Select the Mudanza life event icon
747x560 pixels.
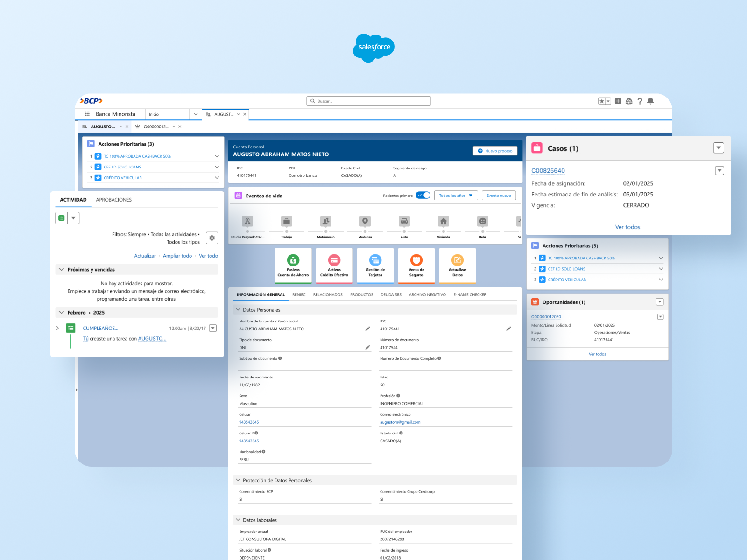[x=365, y=221]
